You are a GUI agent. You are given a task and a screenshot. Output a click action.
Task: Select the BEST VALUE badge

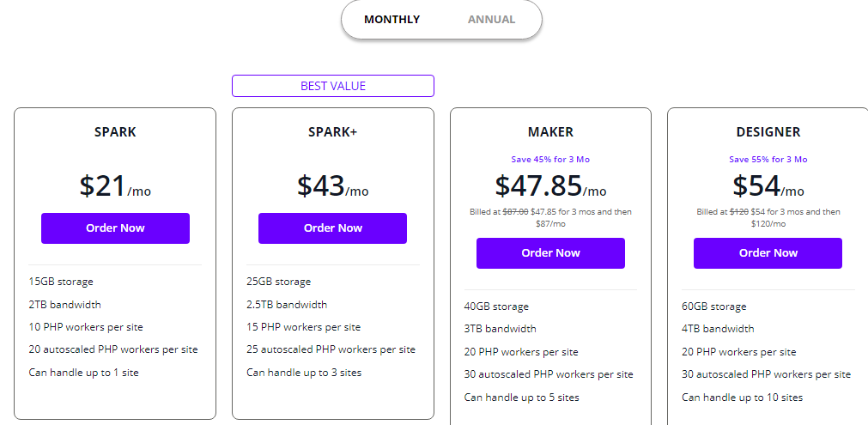tap(333, 86)
